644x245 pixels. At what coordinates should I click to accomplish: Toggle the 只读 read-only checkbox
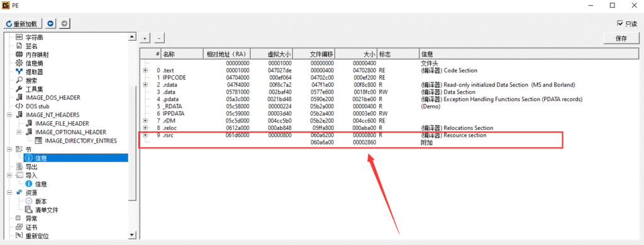click(x=620, y=24)
